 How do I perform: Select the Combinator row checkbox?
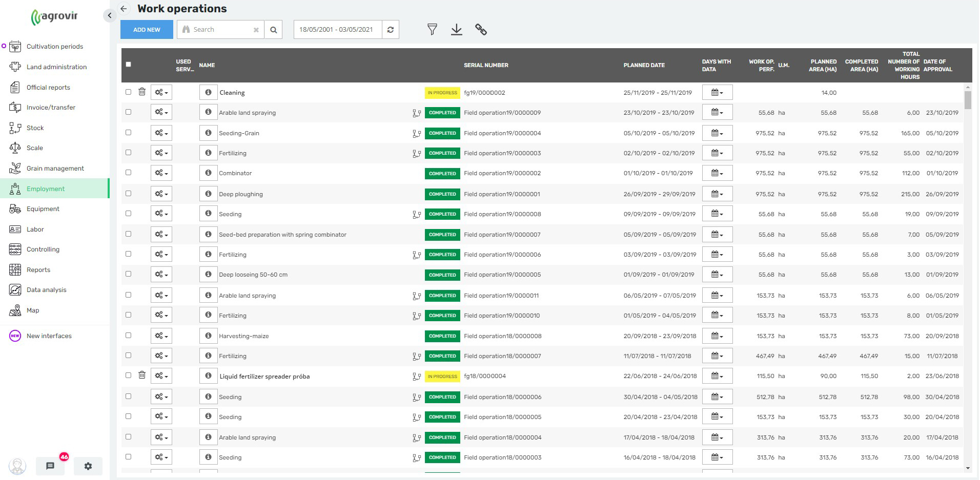point(128,173)
